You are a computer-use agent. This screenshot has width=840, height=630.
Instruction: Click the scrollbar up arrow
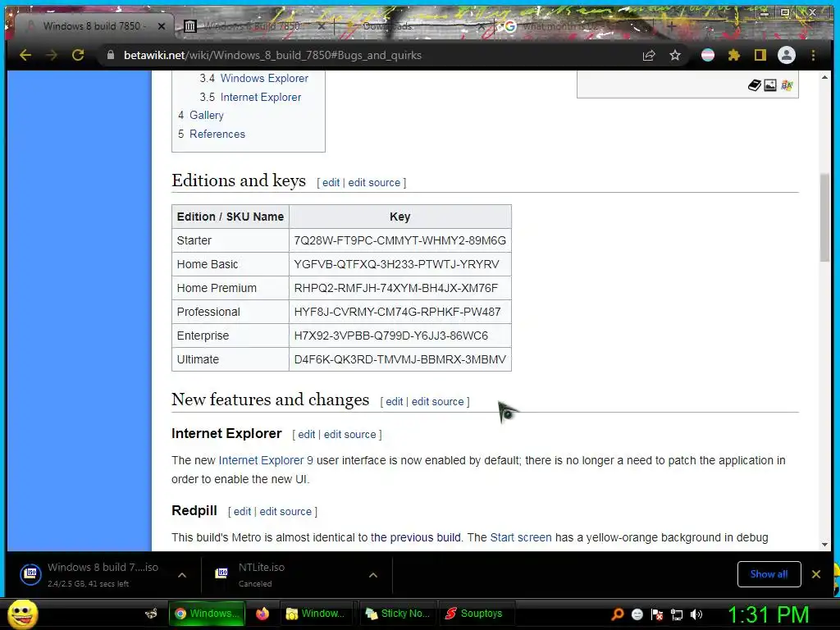(824, 78)
